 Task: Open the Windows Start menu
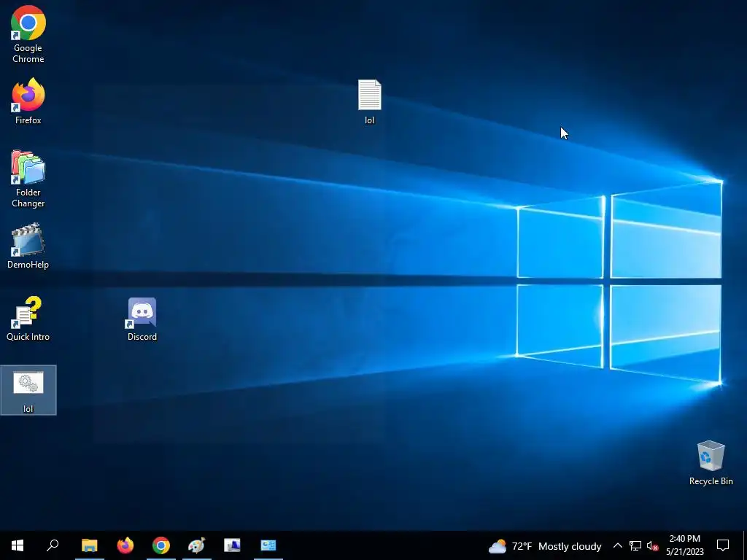click(18, 545)
